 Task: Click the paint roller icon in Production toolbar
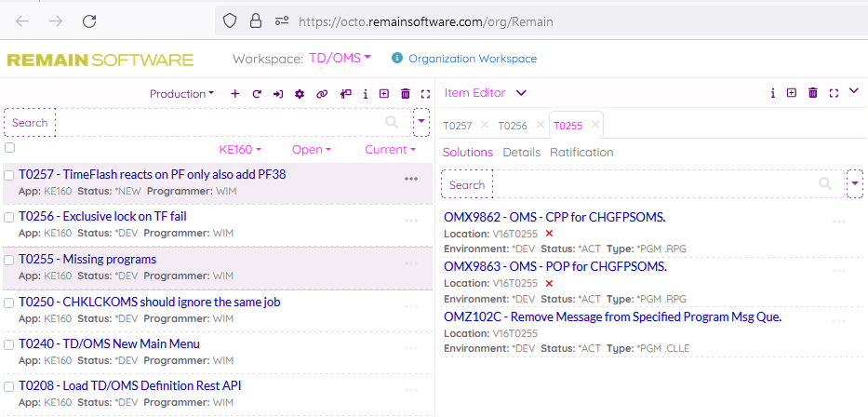click(x=346, y=94)
